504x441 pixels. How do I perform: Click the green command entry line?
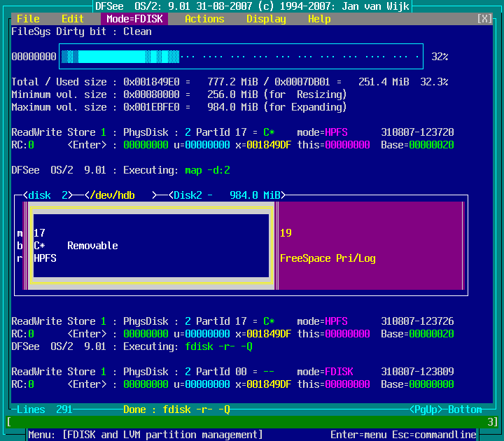click(x=252, y=422)
